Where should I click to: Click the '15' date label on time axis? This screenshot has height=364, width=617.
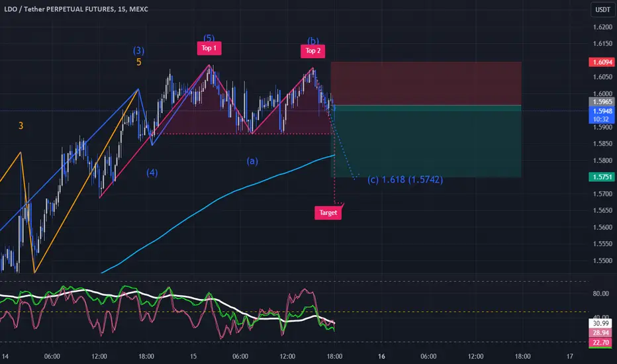pyautogui.click(x=193, y=356)
